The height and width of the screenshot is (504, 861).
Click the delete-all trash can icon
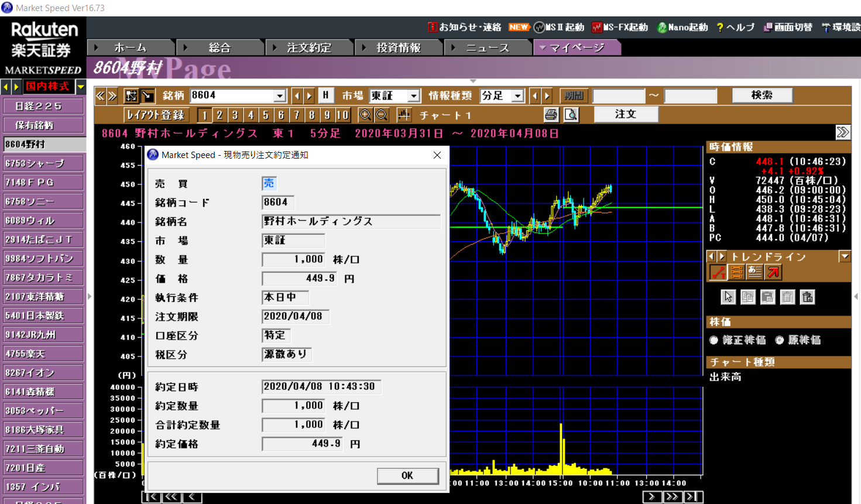[807, 297]
